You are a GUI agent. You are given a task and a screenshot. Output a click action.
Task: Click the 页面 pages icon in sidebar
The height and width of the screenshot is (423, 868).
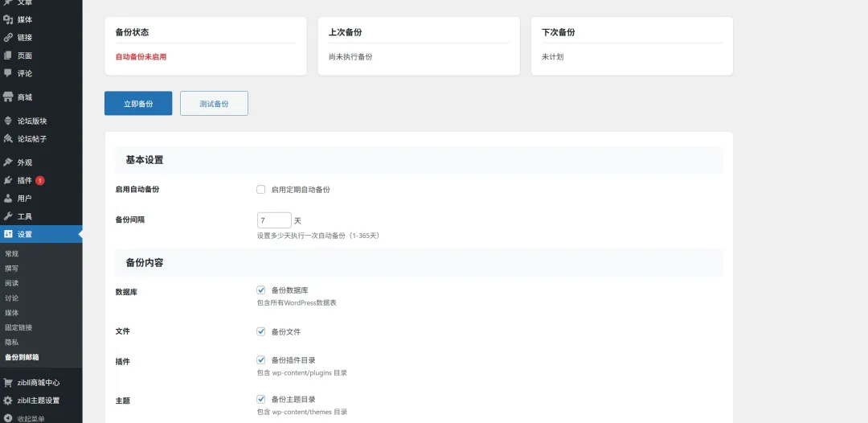coord(8,55)
